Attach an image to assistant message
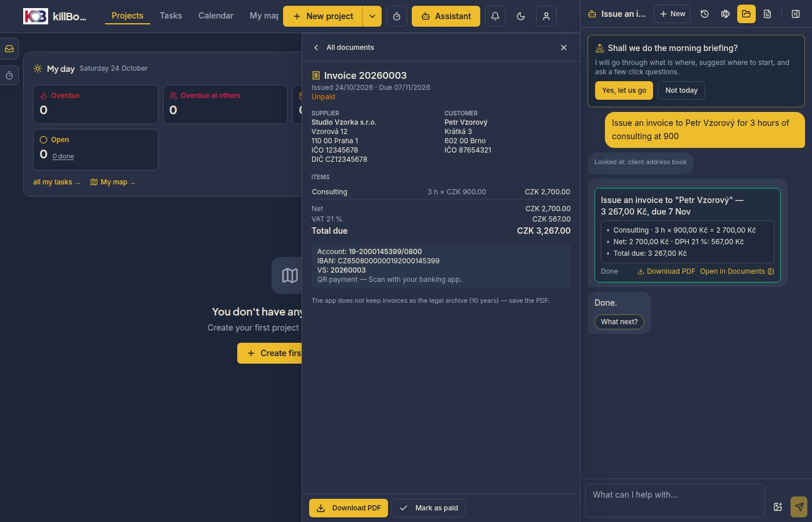 778,507
